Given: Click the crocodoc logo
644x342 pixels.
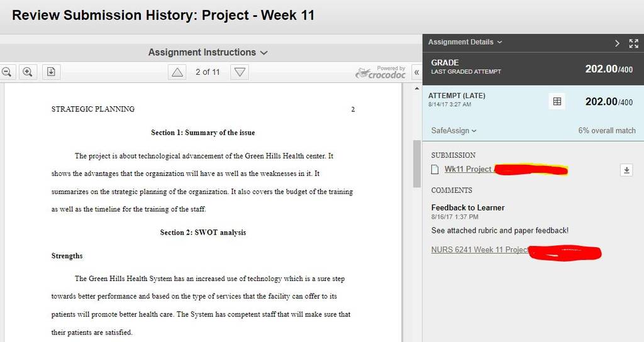Looking at the screenshot, I should click(x=380, y=72).
